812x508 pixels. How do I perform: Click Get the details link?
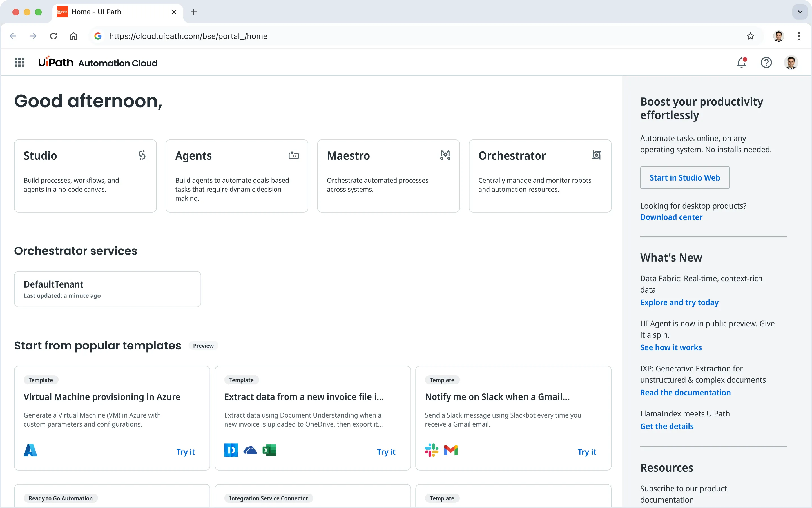(666, 426)
